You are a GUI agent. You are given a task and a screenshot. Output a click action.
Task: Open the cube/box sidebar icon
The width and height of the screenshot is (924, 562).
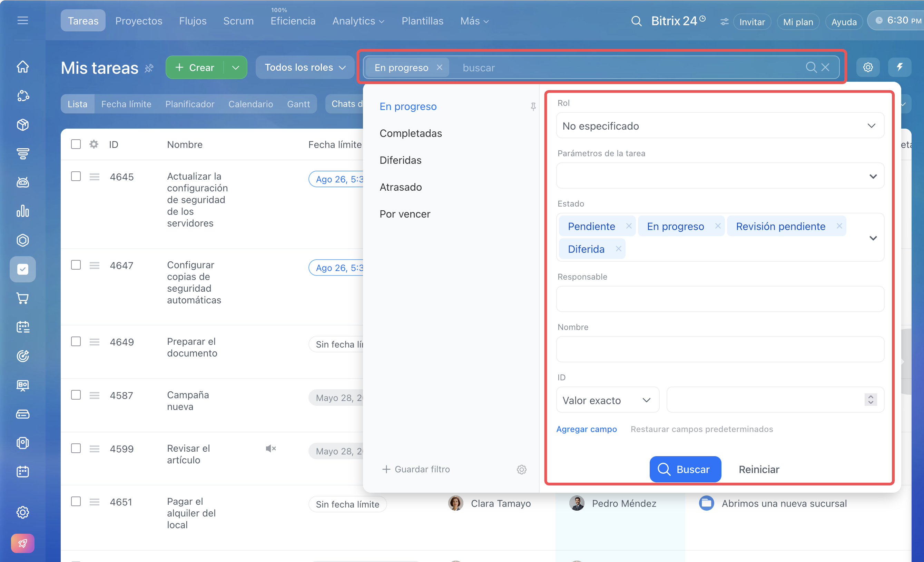pos(22,124)
